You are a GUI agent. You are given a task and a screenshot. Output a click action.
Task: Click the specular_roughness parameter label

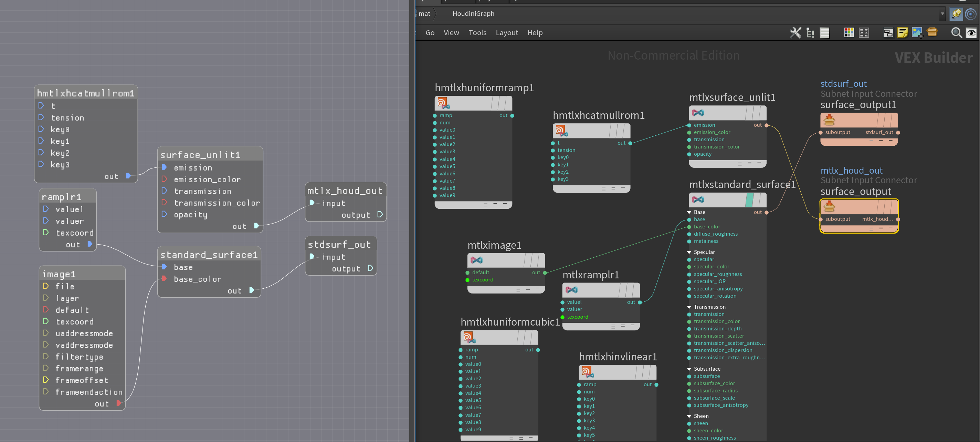point(717,275)
